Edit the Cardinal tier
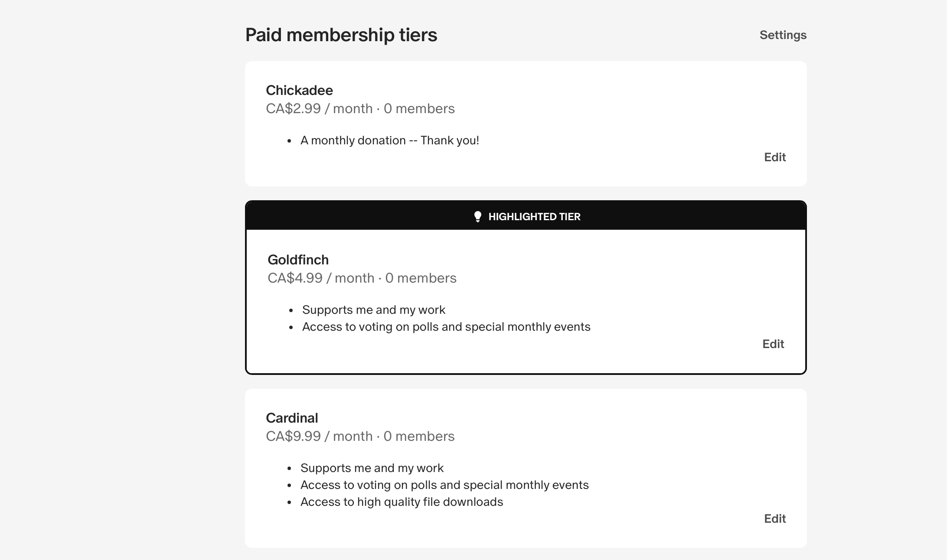Viewport: 947px width, 560px height. [774, 519]
